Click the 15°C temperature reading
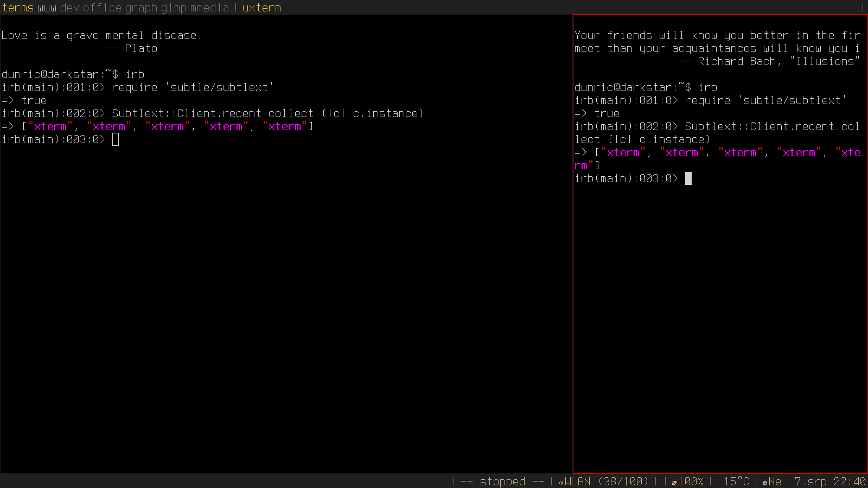 [736, 481]
